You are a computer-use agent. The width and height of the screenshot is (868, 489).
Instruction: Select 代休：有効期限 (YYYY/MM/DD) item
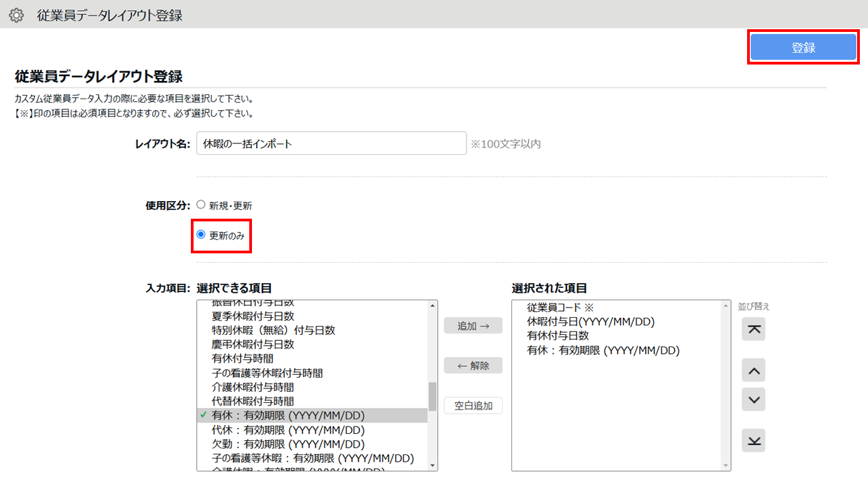312,430
